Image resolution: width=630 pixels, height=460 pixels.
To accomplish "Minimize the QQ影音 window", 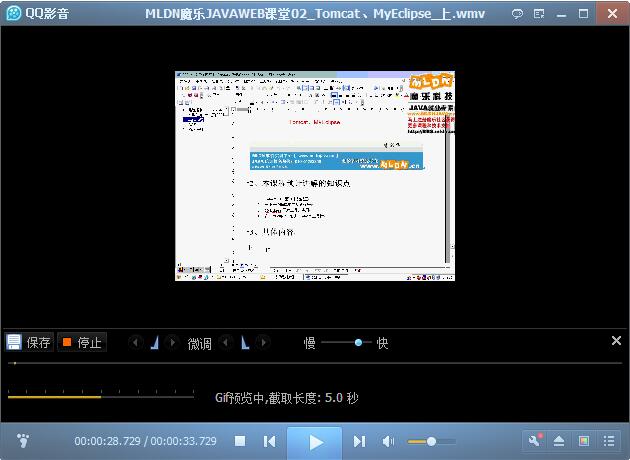I will 561,14.
